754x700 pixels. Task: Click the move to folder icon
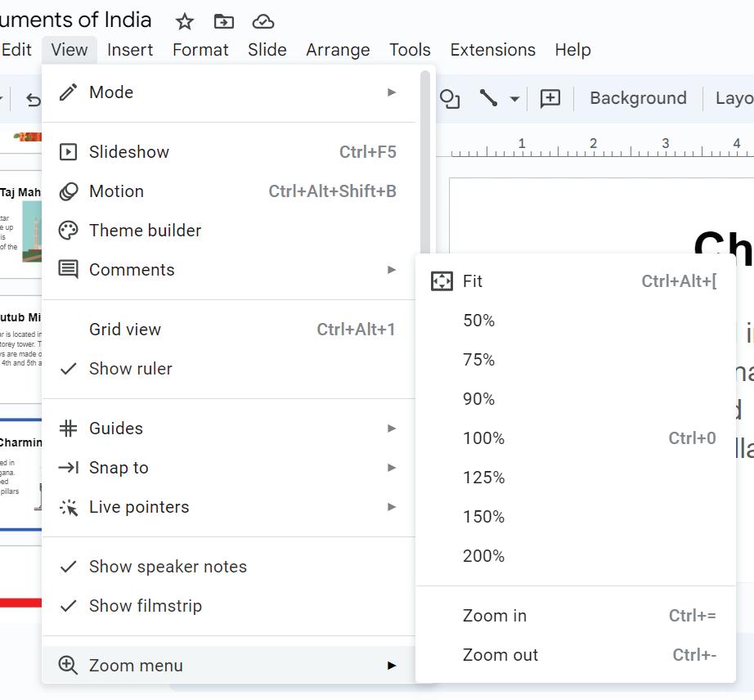(223, 21)
